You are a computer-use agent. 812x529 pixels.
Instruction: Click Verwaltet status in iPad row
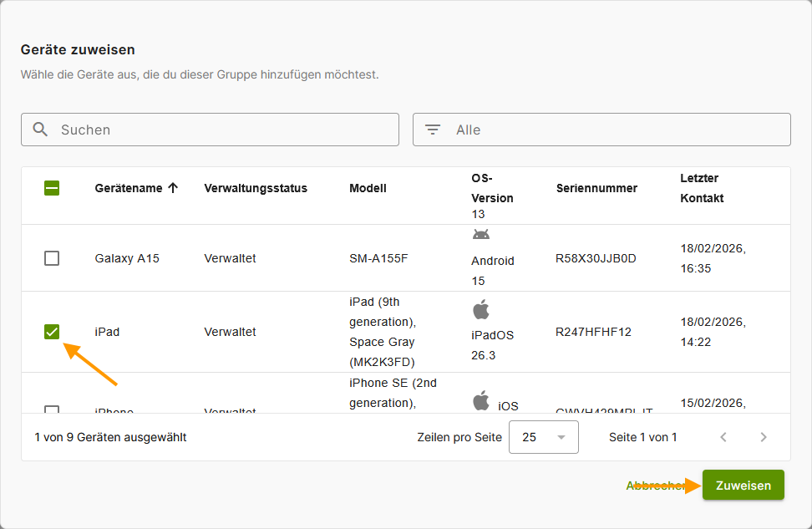(230, 332)
